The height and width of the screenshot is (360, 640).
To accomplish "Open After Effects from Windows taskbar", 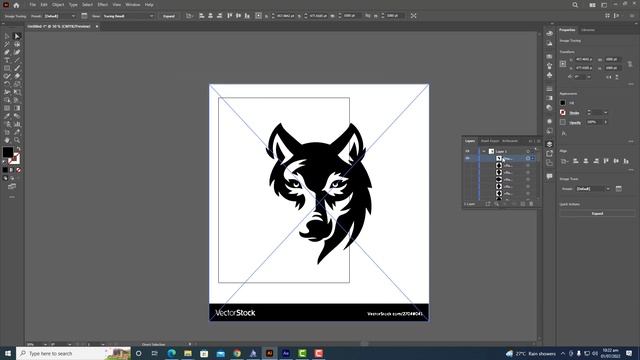I will pos(286,353).
